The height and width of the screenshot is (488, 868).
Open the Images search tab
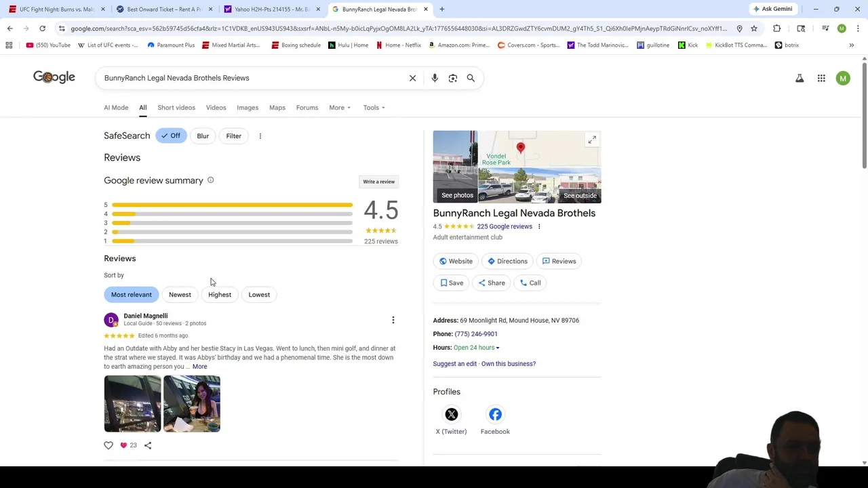coord(248,108)
